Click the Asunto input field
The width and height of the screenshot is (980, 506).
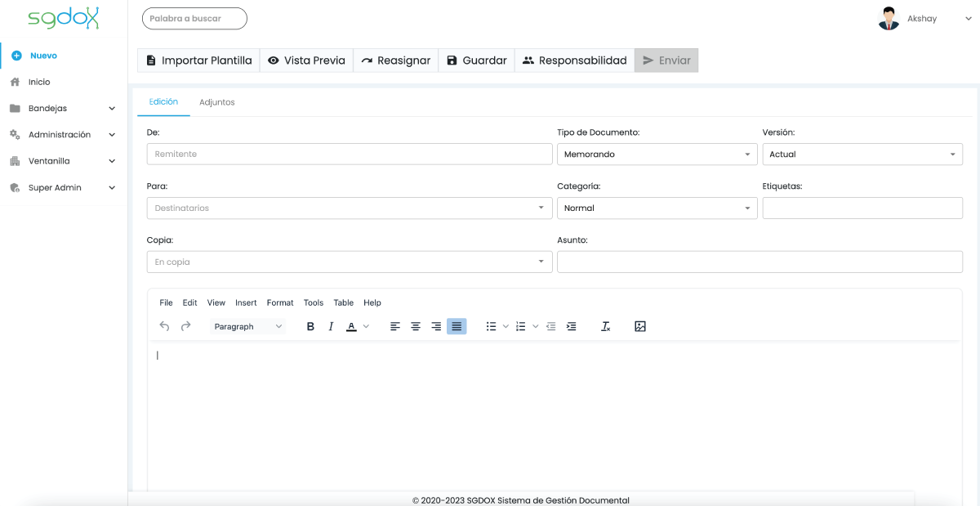pos(759,262)
